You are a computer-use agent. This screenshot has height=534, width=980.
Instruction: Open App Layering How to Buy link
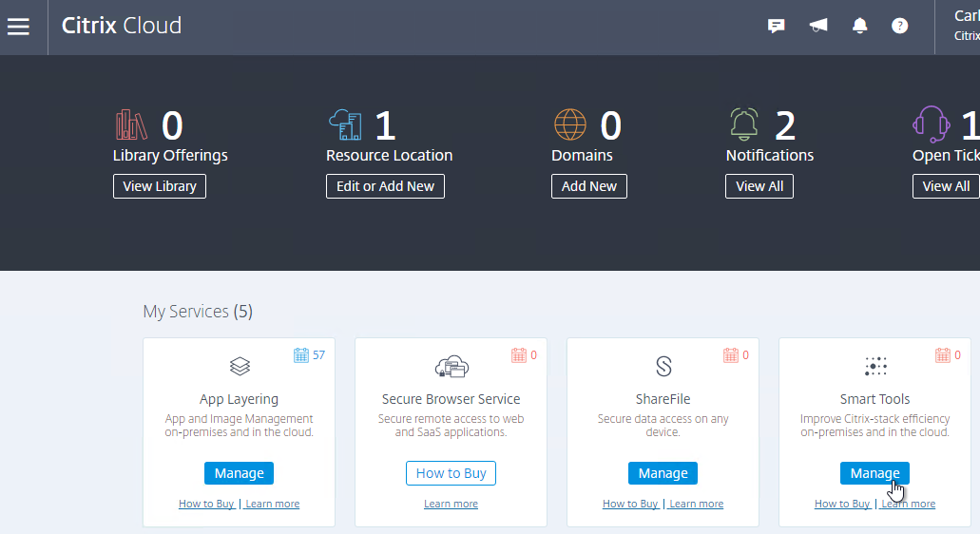206,504
